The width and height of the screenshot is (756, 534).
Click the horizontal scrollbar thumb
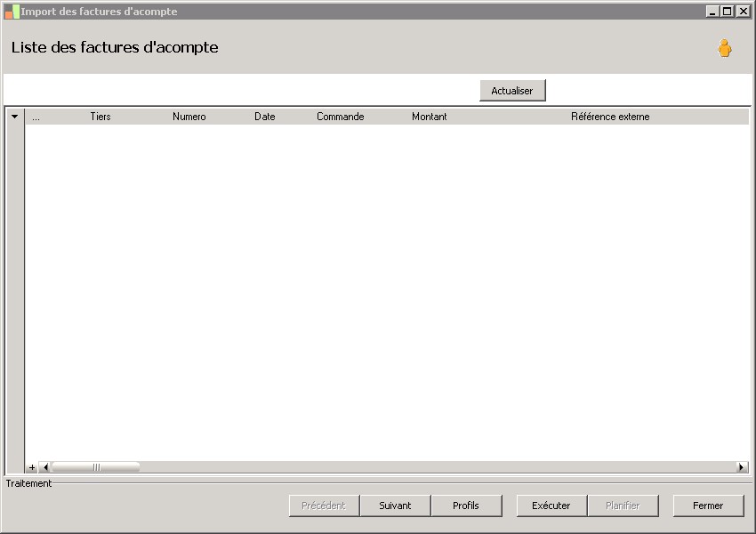tap(96, 467)
